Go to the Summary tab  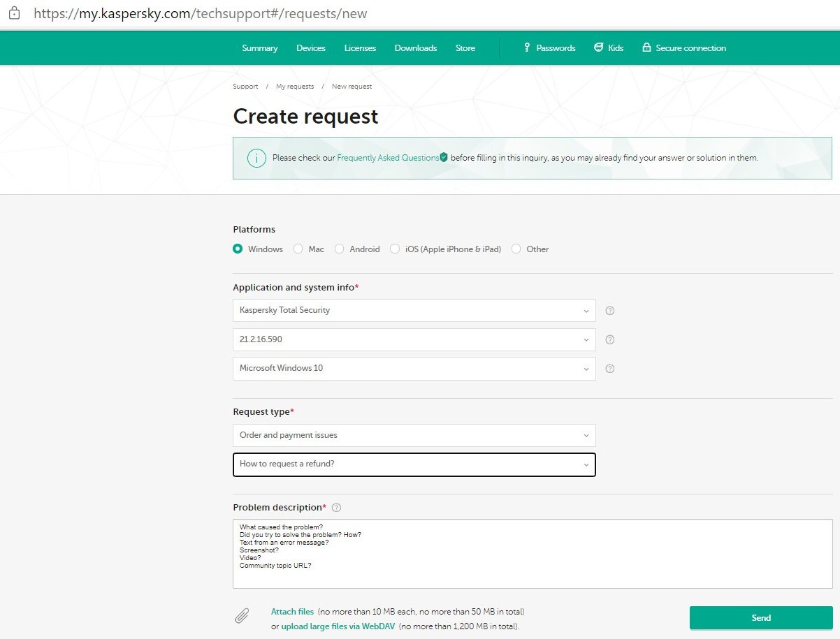click(x=260, y=48)
